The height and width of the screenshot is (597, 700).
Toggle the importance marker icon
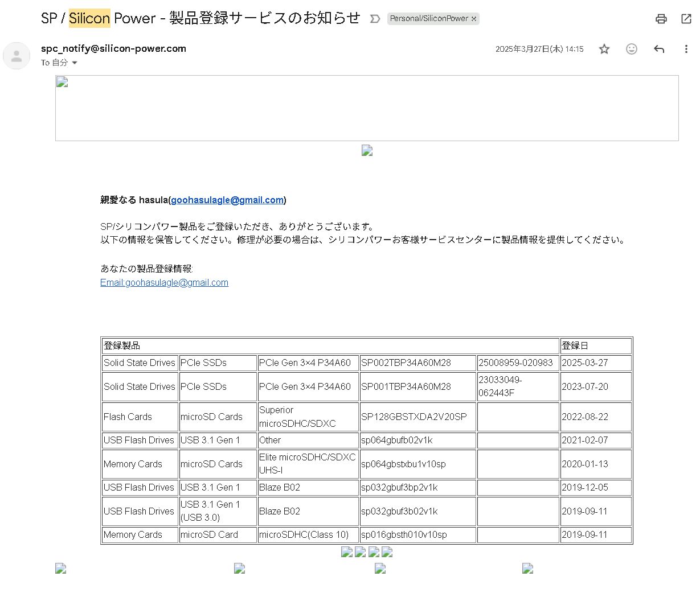click(375, 19)
